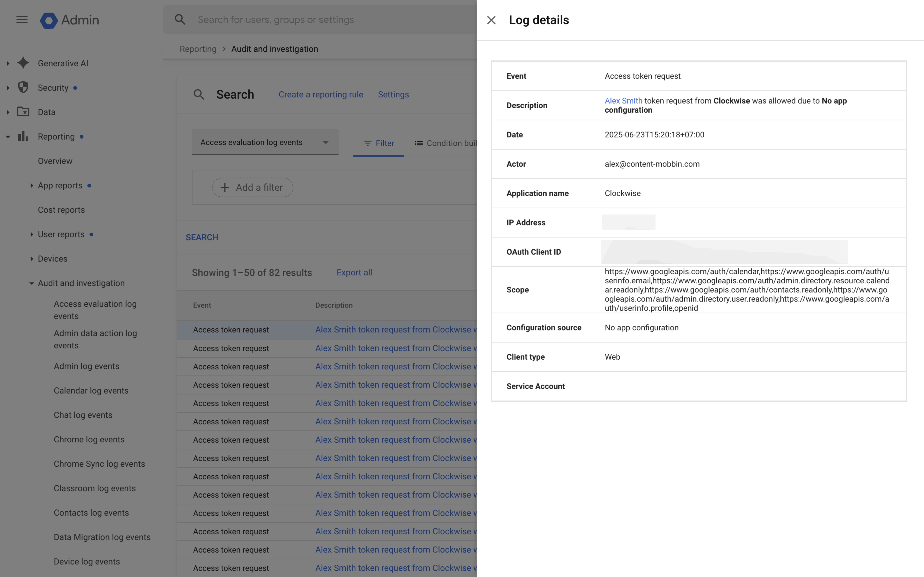
Task: Expand the App reports submenu
Action: (32, 186)
